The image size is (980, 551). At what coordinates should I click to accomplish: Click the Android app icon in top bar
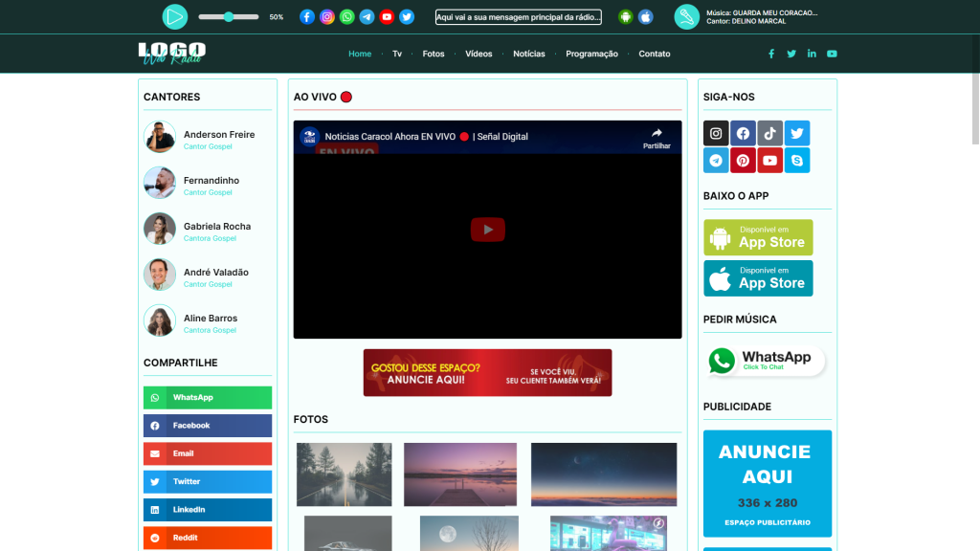coord(626,16)
